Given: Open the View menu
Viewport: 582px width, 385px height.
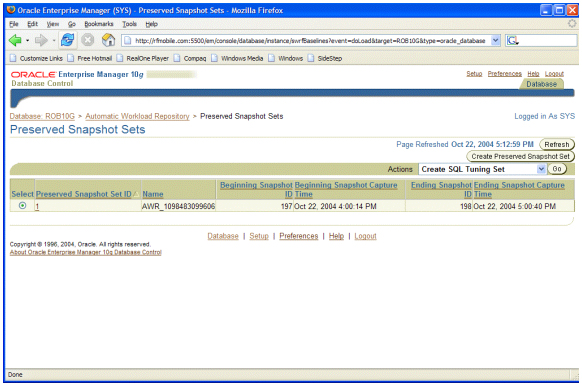Looking at the screenshot, I should click(53, 24).
